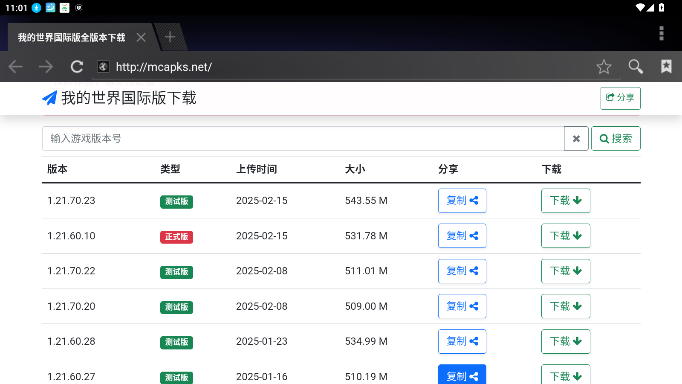Copy share link for version 1.21.60.27
The image size is (682, 384).
pos(462,375)
